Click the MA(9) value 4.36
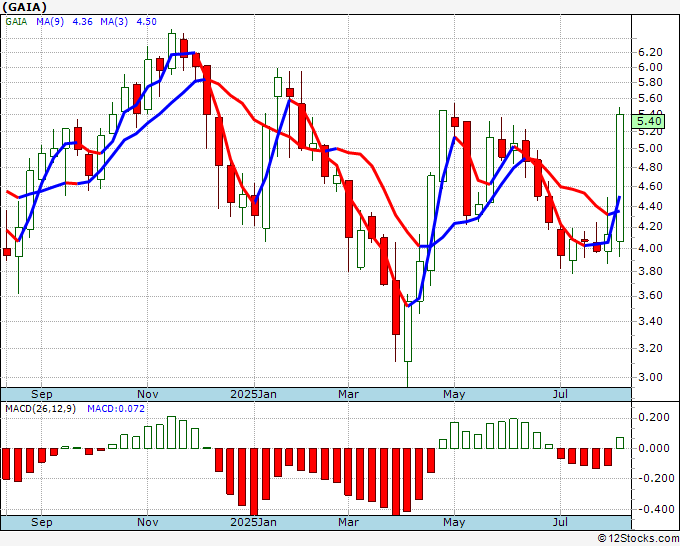Screen dimensions: 680x546 pos(82,22)
